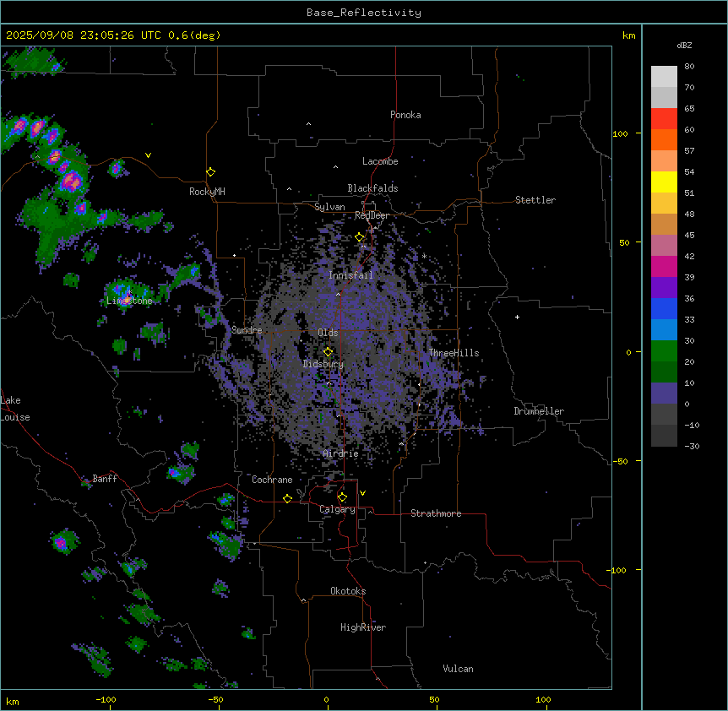The width and height of the screenshot is (728, 711).
Task: Click the Stettler town label
Action: click(535, 200)
